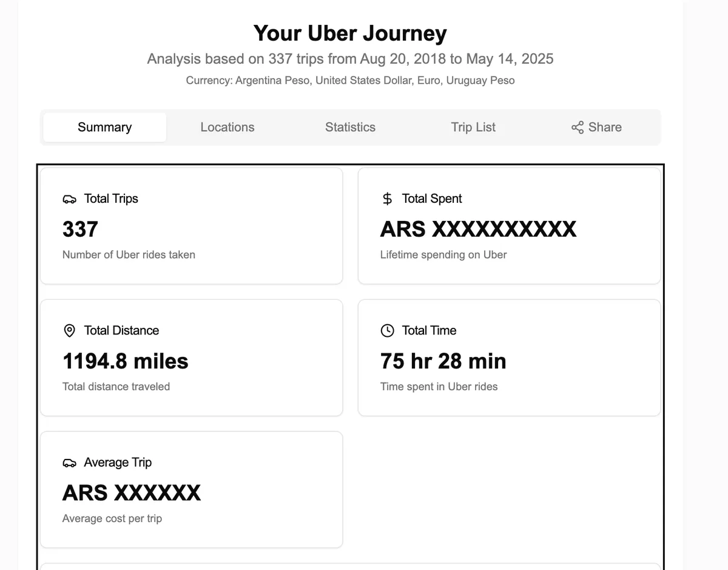Select the Summary tab

tap(104, 127)
